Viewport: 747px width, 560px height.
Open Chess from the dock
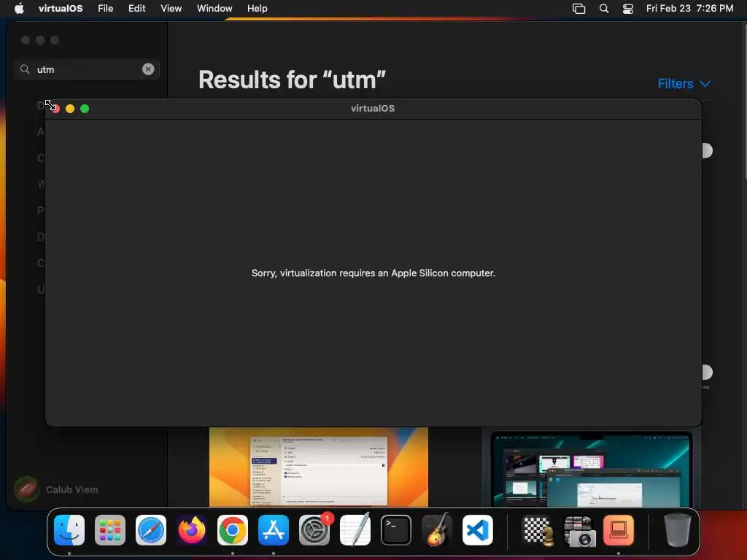[x=538, y=530]
